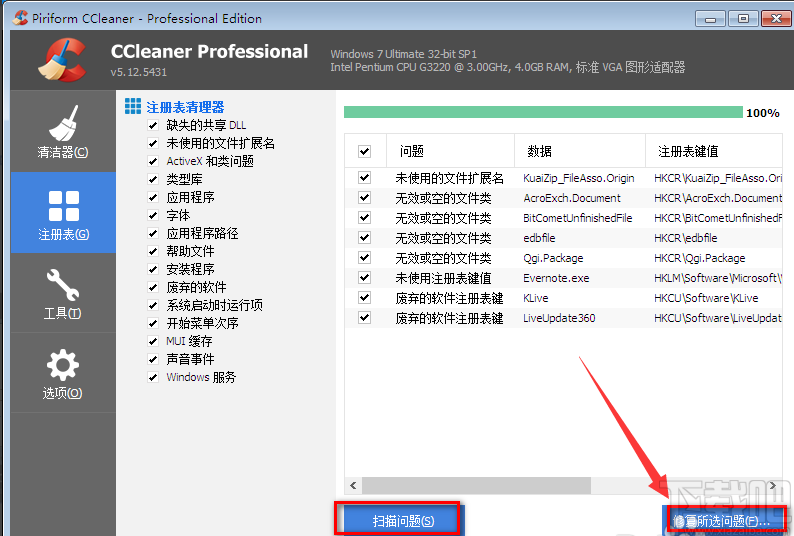Select the LiveUpdate360 data cell
Screen dimensions: 794x536
(559, 318)
